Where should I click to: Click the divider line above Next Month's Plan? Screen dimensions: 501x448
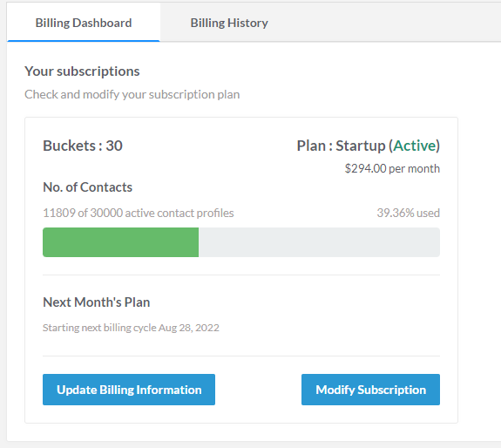(241, 275)
